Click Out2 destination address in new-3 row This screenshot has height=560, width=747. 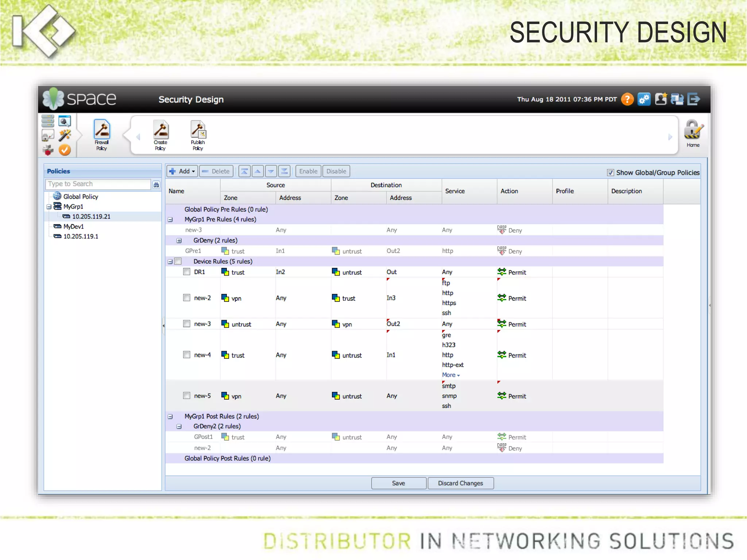[x=393, y=324]
